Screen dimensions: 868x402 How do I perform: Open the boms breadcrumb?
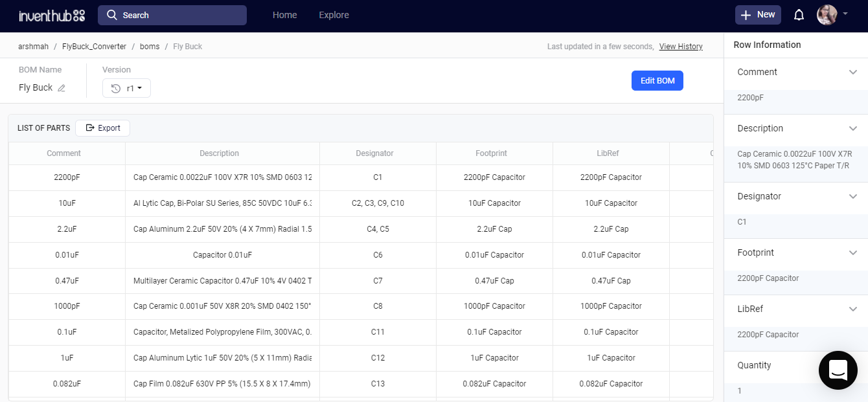pyautogui.click(x=150, y=47)
